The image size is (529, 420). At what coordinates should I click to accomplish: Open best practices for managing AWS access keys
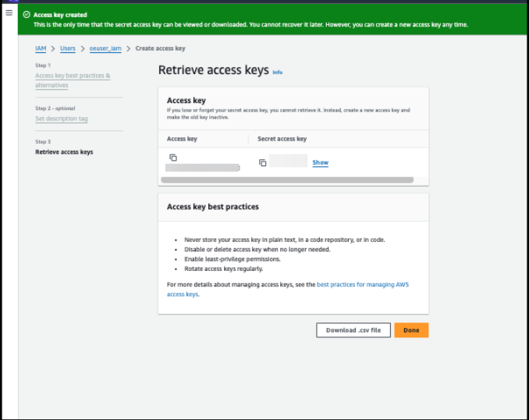point(362,285)
